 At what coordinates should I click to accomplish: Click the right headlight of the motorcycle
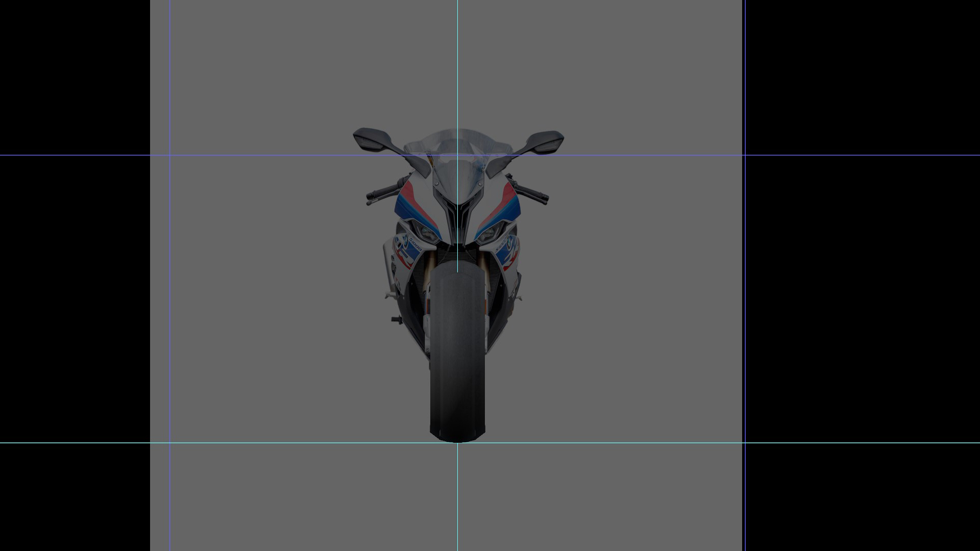(487, 234)
